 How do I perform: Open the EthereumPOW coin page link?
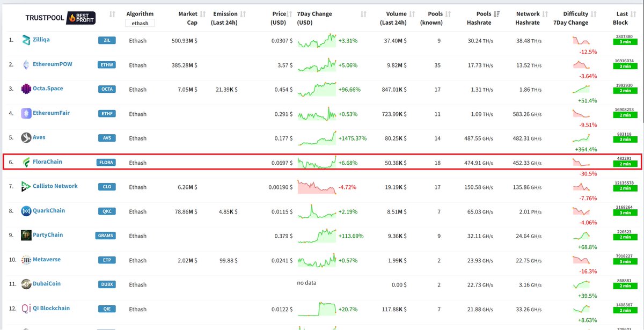click(53, 64)
